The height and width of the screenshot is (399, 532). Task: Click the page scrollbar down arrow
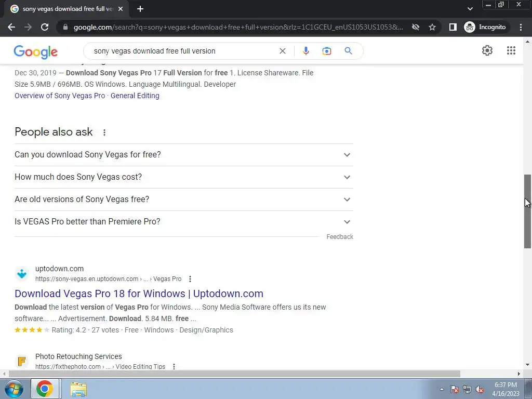(527, 365)
